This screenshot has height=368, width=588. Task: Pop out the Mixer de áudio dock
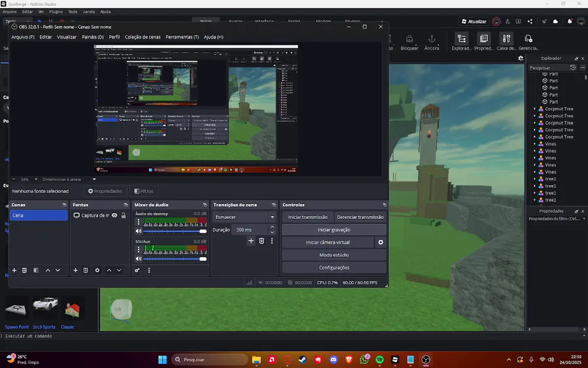(204, 205)
